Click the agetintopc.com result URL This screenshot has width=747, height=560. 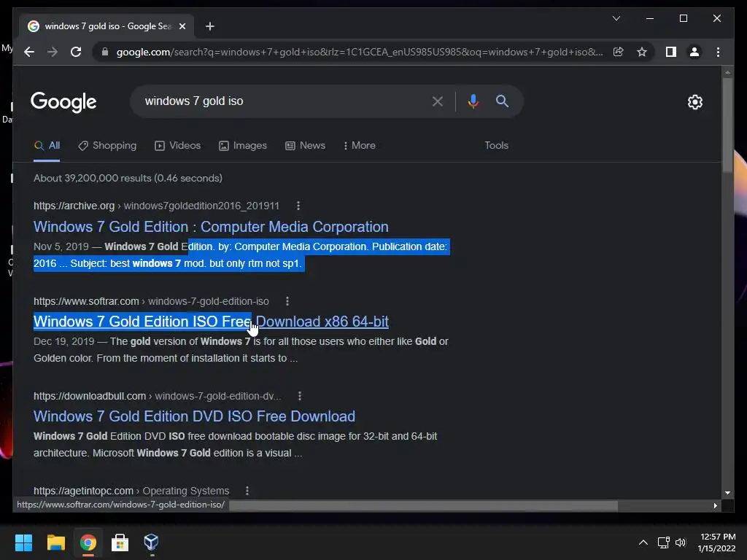pyautogui.click(x=131, y=491)
